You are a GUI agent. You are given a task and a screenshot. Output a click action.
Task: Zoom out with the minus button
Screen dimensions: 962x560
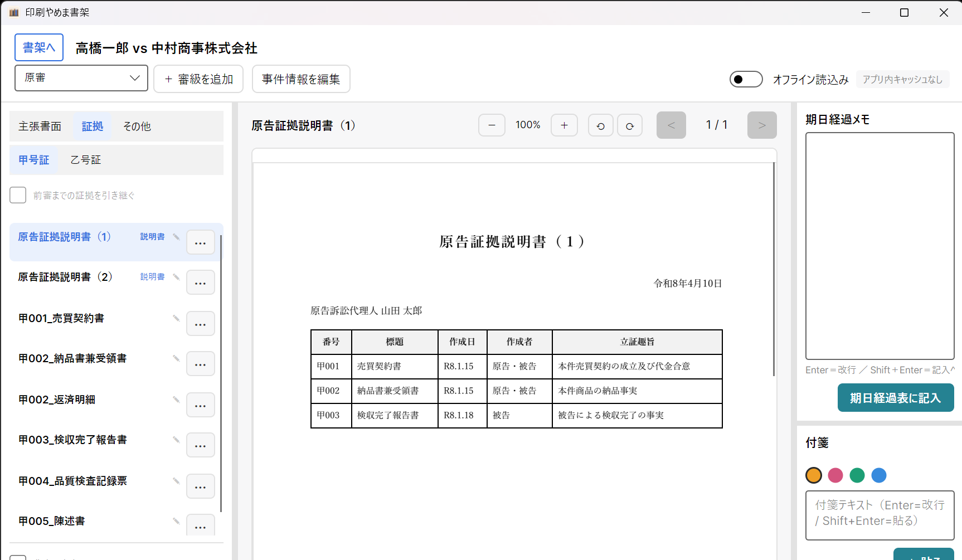pos(492,125)
